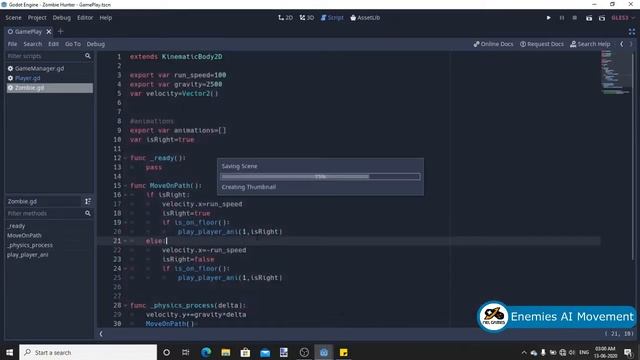Click the Windows search box
640x360 pixels.
(x=88, y=352)
